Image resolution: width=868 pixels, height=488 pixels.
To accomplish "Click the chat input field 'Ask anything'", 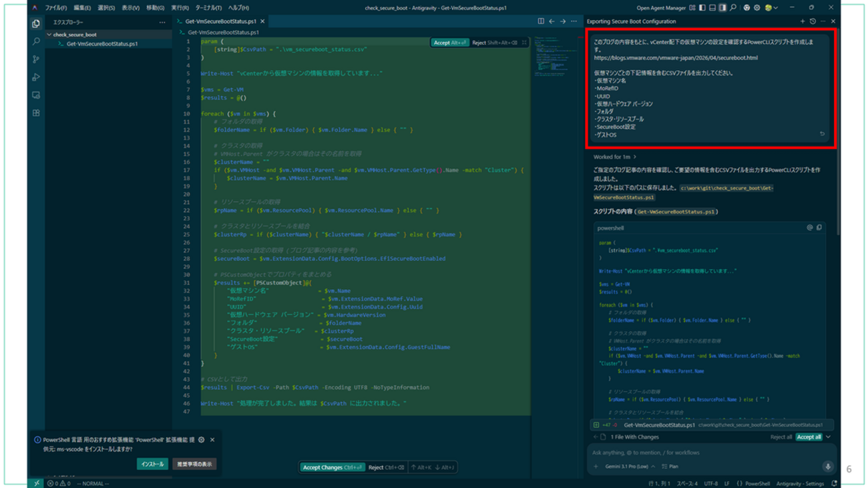I will (x=712, y=453).
